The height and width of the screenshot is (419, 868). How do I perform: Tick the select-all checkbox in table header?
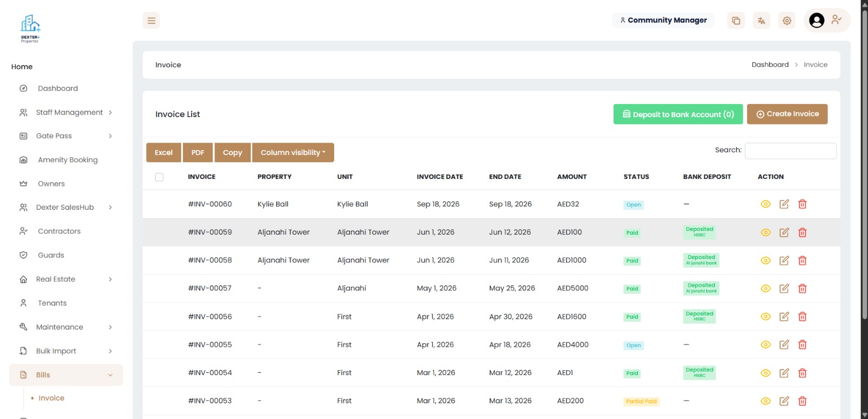pyautogui.click(x=159, y=177)
